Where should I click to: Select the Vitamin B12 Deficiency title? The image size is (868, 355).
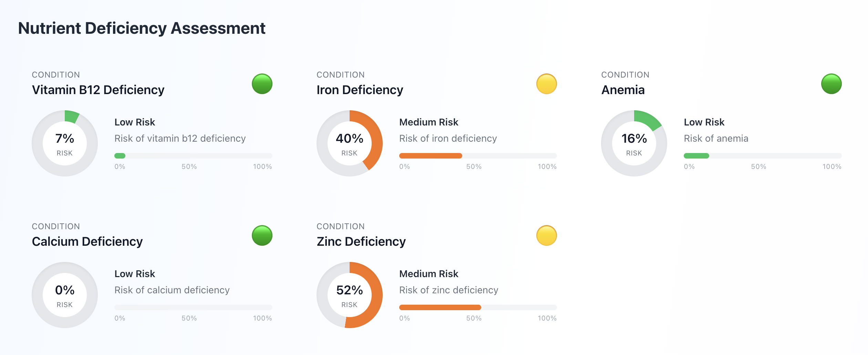coord(98,90)
